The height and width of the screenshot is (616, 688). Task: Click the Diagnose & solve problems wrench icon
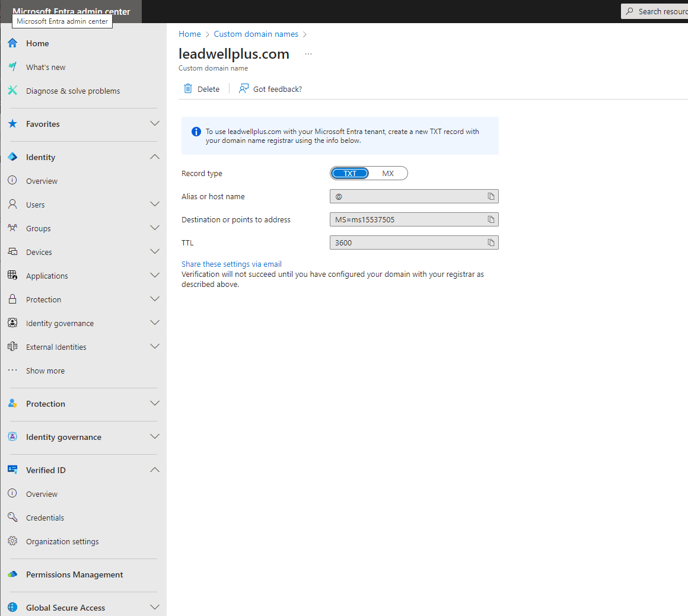tap(12, 90)
